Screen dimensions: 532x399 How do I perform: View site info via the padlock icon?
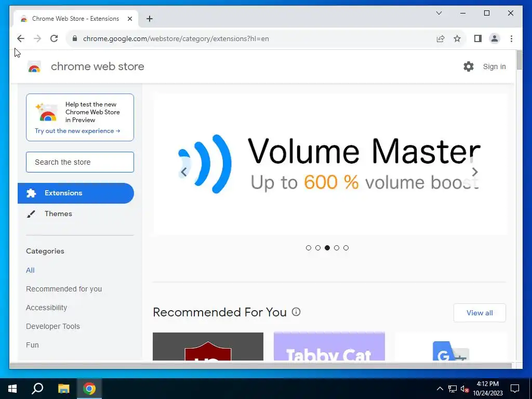coord(75,38)
